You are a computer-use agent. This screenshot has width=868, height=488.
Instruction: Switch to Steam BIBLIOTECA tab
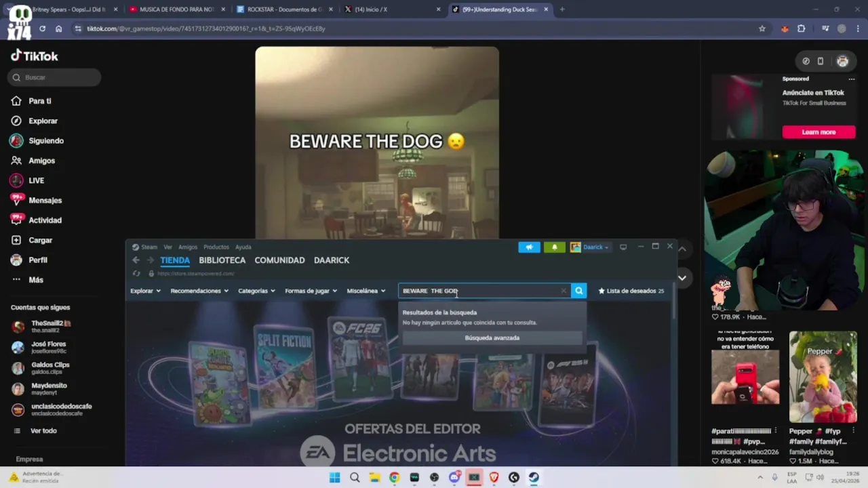(x=222, y=260)
